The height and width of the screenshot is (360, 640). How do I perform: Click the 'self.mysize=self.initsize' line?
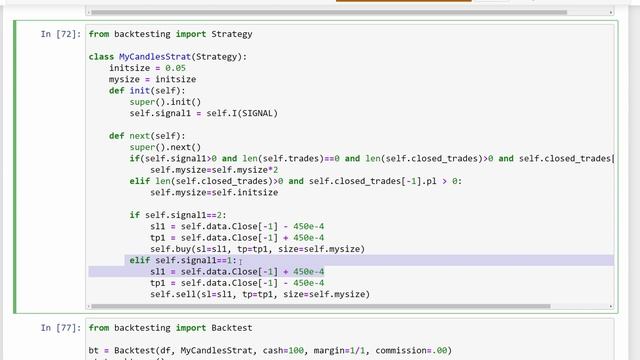pyautogui.click(x=214, y=192)
